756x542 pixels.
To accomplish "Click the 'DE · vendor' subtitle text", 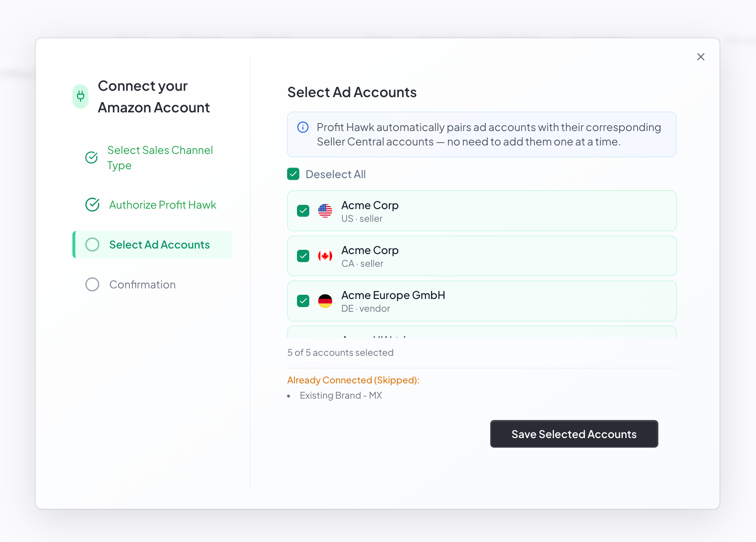I will point(366,309).
